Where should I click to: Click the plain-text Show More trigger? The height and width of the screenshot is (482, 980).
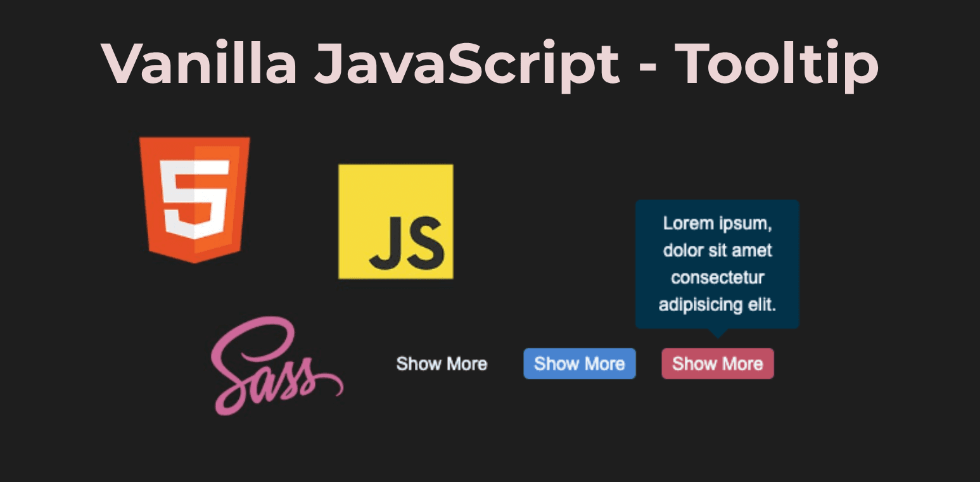pos(442,364)
